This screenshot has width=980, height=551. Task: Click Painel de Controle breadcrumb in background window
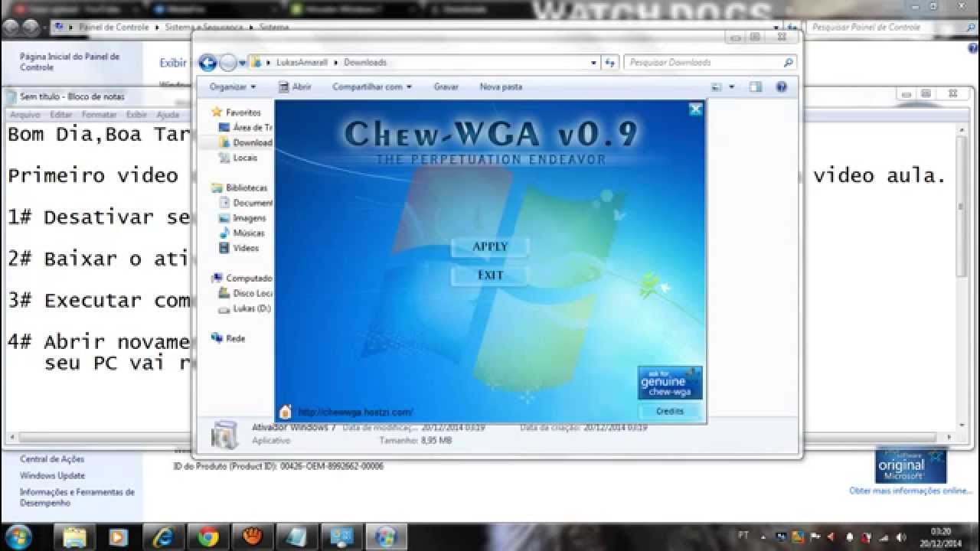click(x=114, y=27)
